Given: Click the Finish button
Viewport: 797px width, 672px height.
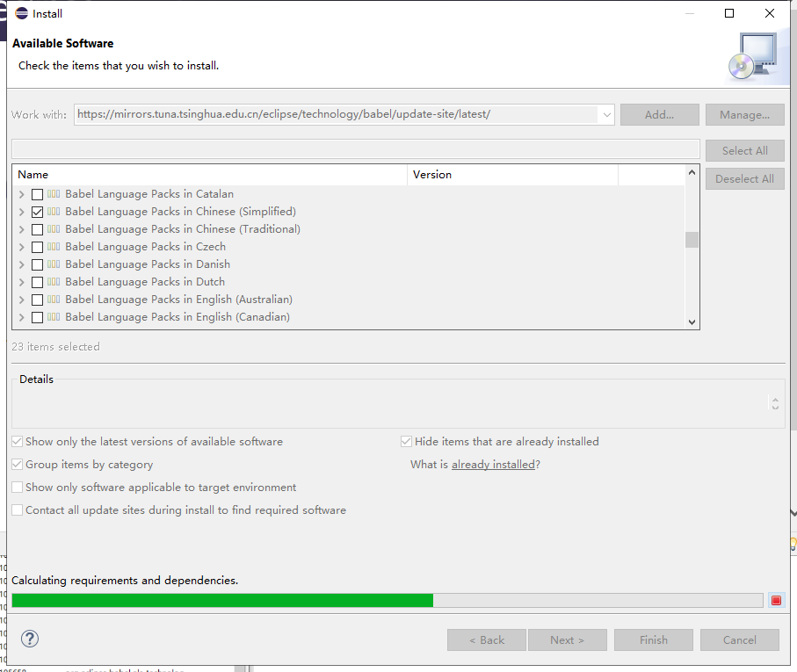Looking at the screenshot, I should (x=653, y=640).
